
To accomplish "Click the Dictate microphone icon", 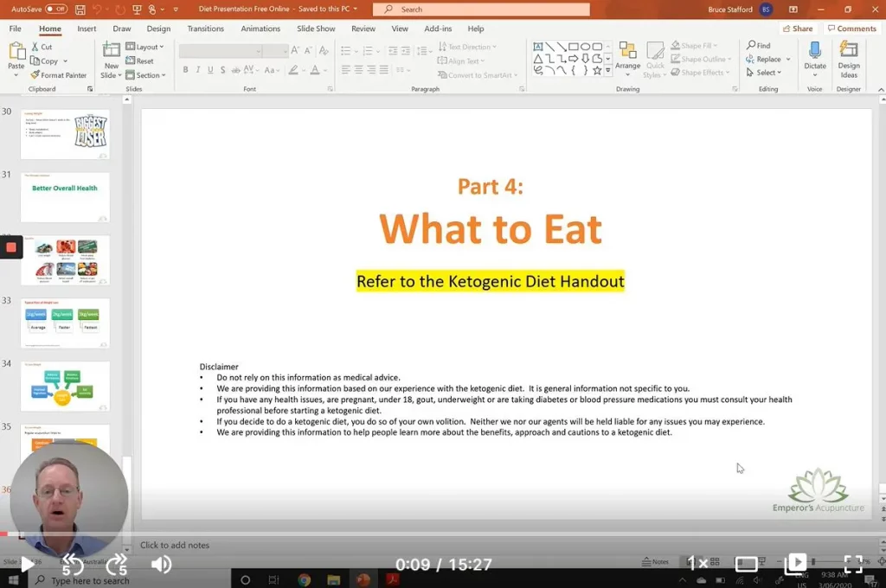I will tap(815, 51).
